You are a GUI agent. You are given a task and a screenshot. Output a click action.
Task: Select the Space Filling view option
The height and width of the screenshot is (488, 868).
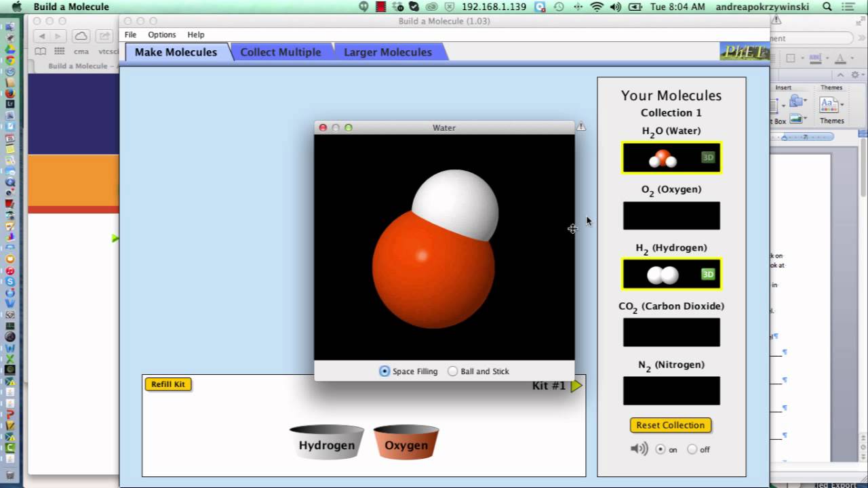coord(384,371)
